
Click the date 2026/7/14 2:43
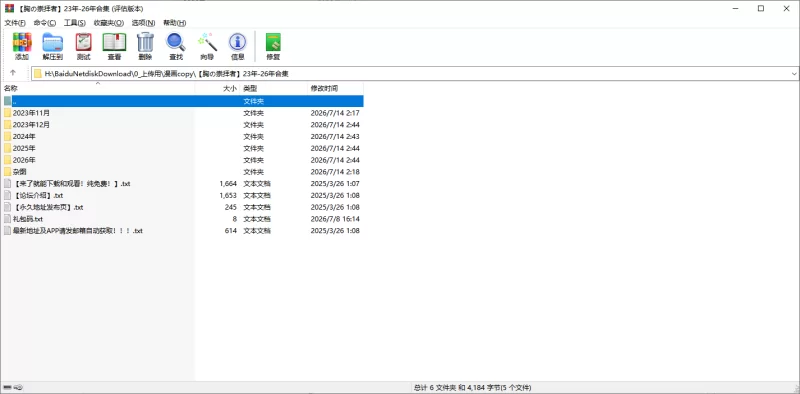pos(335,136)
